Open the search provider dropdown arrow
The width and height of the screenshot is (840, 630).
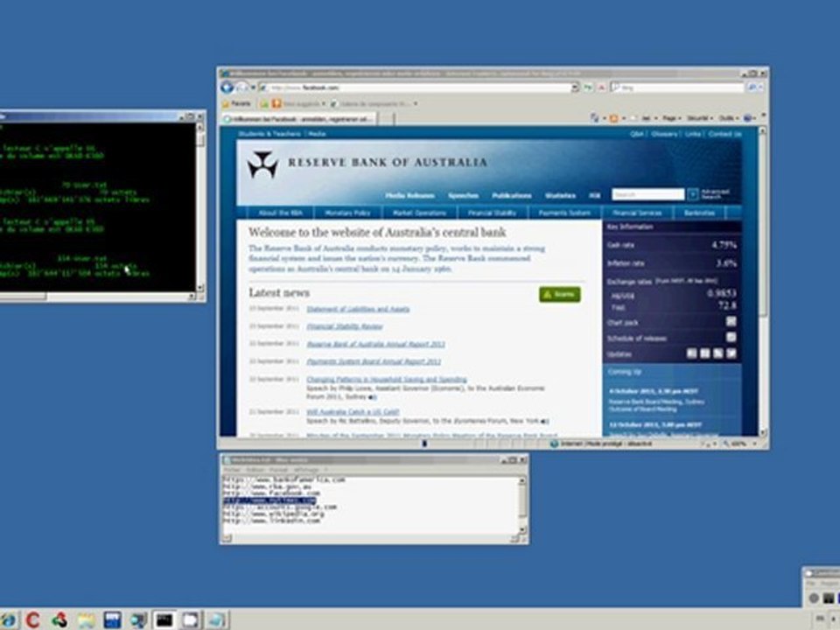pyautogui.click(x=761, y=87)
